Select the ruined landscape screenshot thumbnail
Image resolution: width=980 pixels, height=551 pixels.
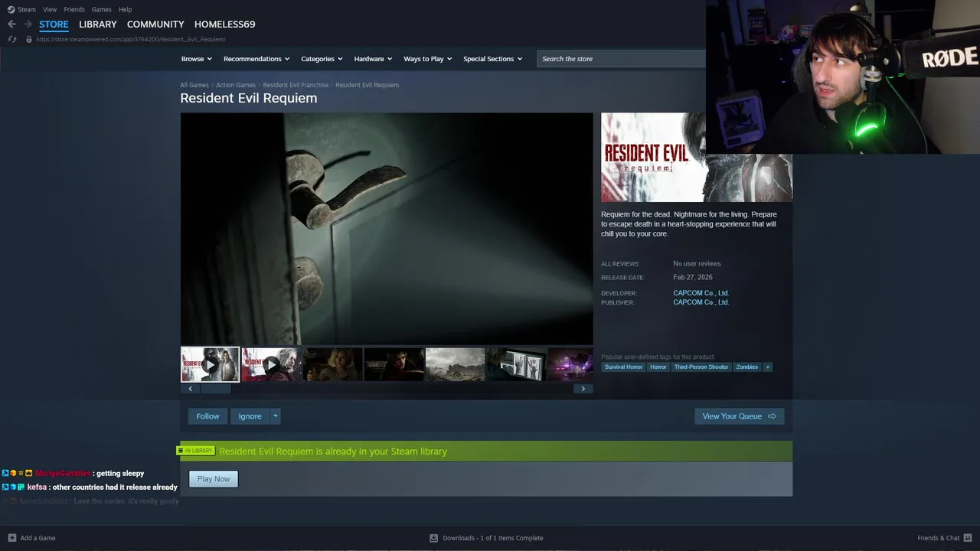[455, 365]
